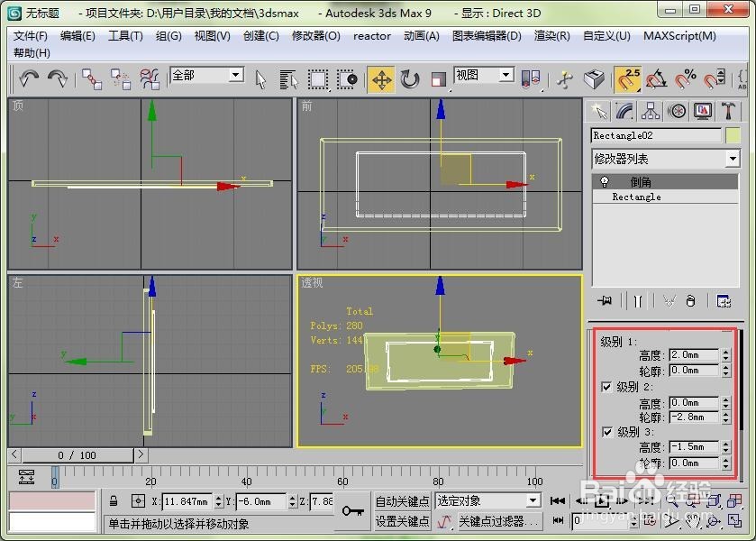The width and height of the screenshot is (756, 541).
Task: Toggle the 2.5 Snaps magnet icon
Action: (x=628, y=78)
